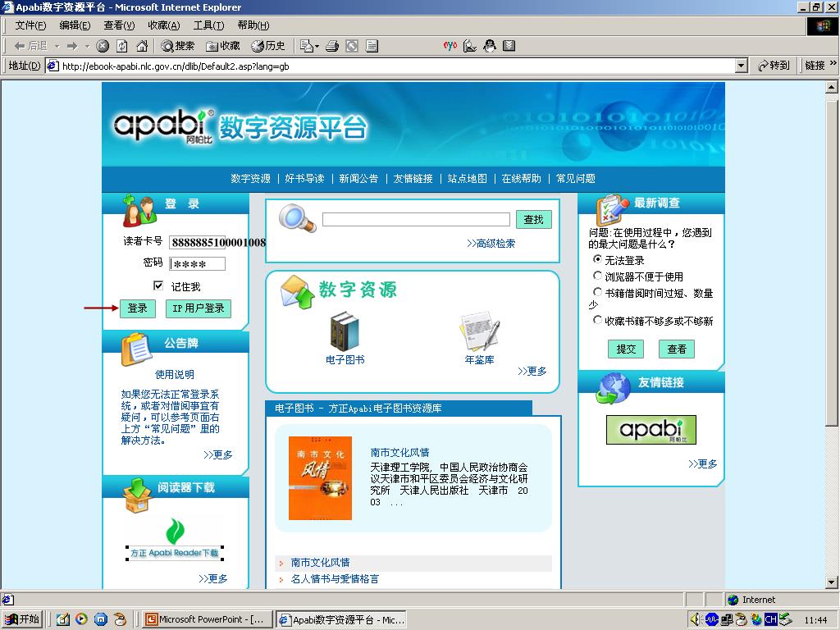The width and height of the screenshot is (840, 630).
Task: Select the 无法登录 radio option
Action: pos(597,259)
